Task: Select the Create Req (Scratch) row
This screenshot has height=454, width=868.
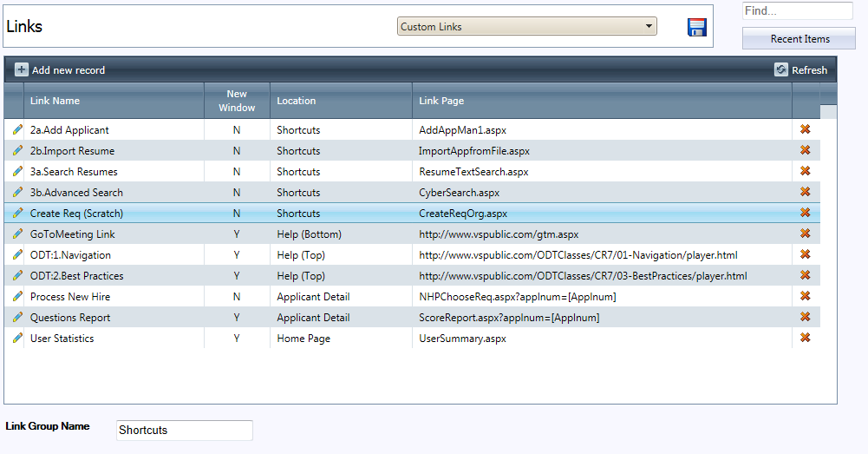Action: click(76, 214)
